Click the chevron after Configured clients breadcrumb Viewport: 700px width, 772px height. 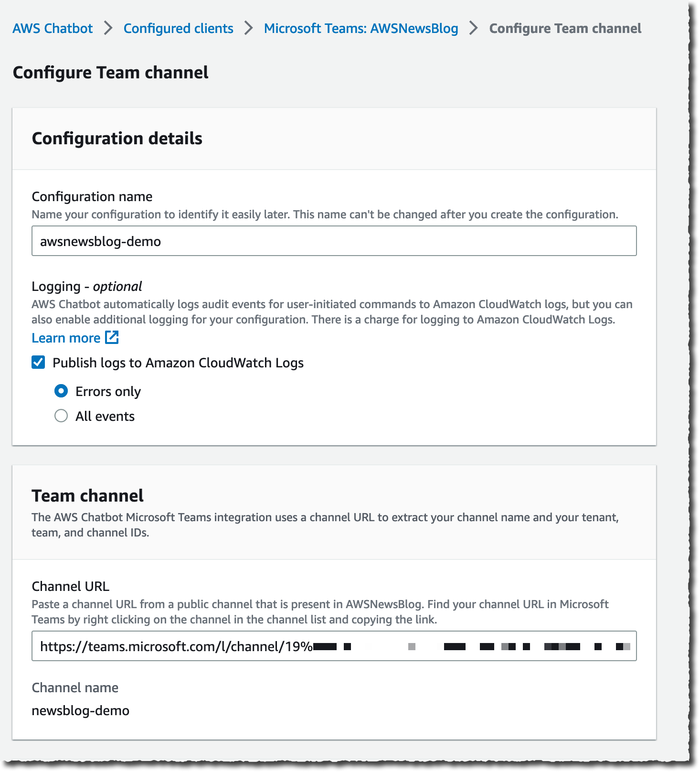coord(248,28)
